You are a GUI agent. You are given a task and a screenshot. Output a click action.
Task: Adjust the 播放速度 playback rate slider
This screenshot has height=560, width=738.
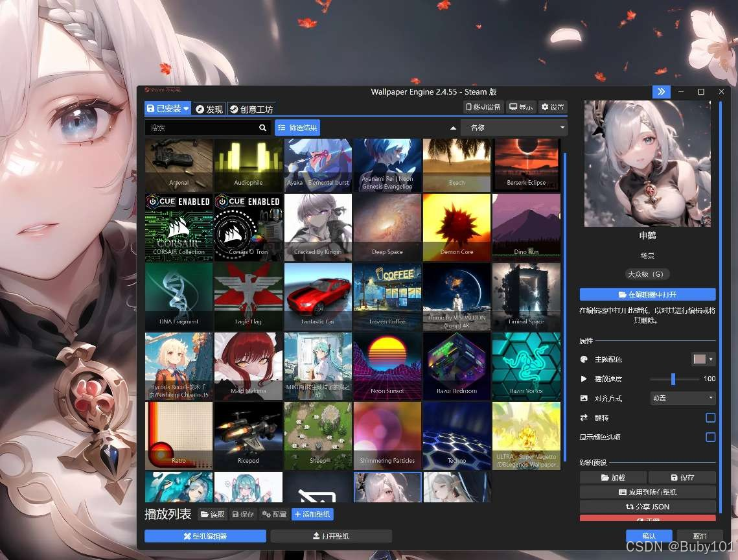tap(673, 379)
